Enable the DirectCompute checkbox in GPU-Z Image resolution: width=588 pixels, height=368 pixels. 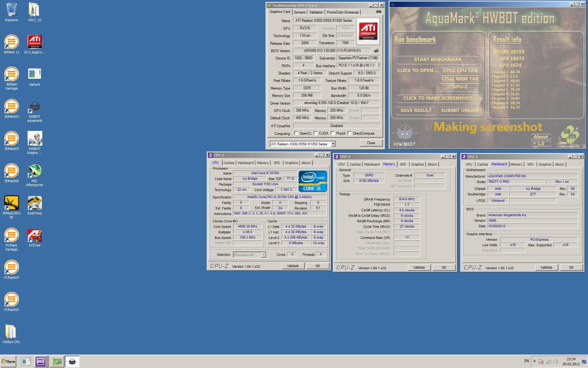click(349, 133)
